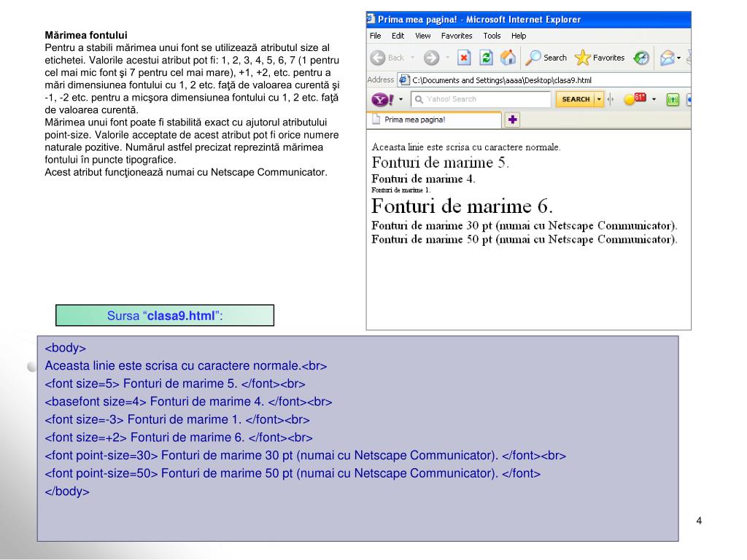Viewport: 747px width, 560px height.
Task: Click the <font size=-3> code line
Action: click(x=177, y=419)
